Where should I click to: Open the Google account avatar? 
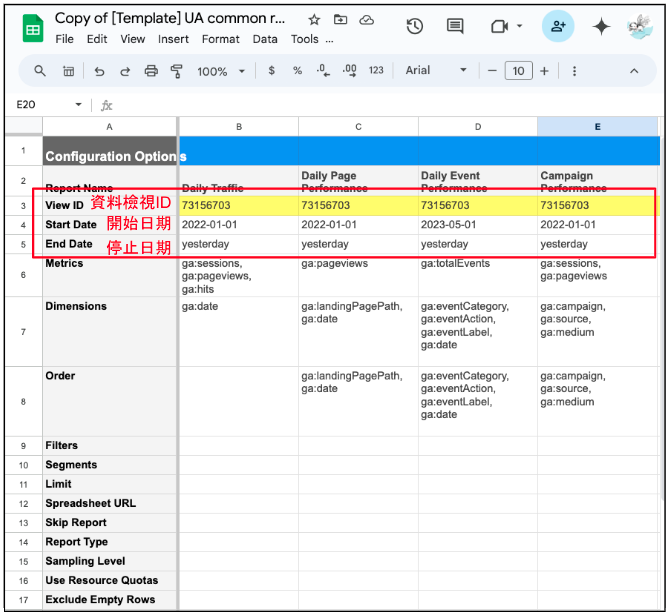[639, 26]
